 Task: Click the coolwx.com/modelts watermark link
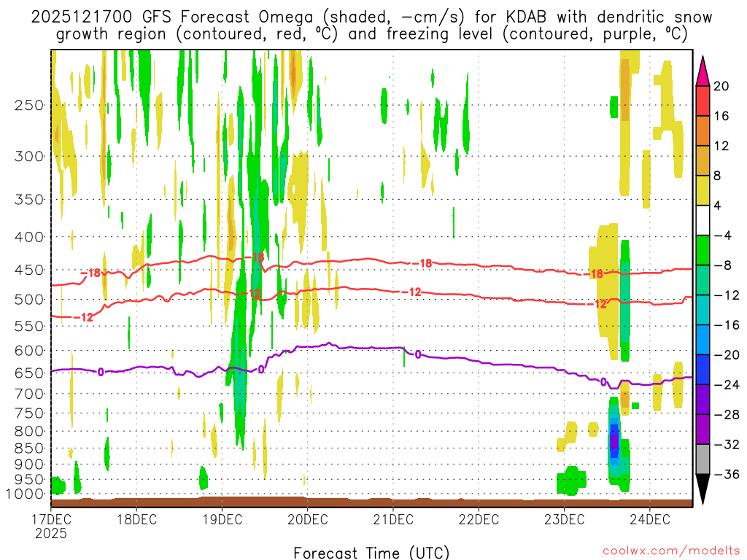tap(671, 551)
